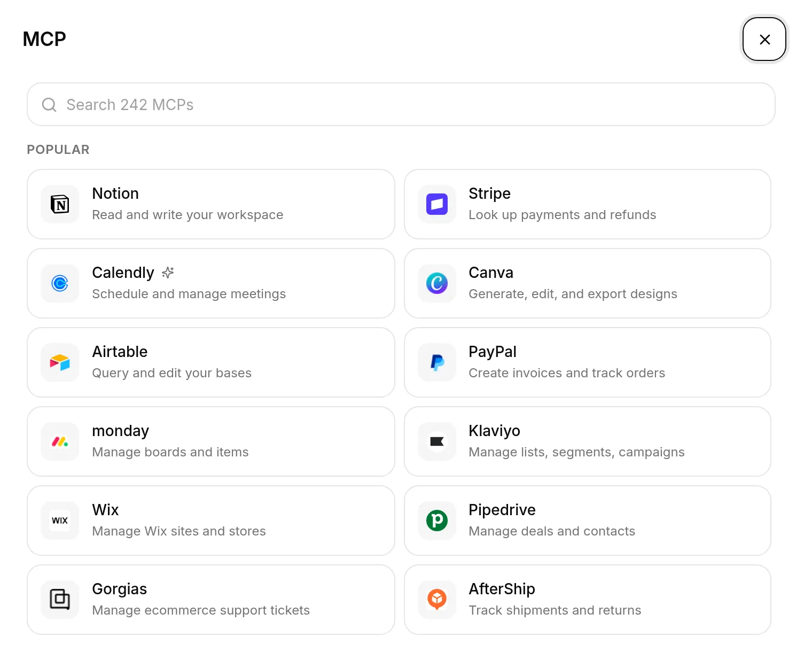Select the Gorgias title text
The height and width of the screenshot is (652, 812).
coord(119,589)
